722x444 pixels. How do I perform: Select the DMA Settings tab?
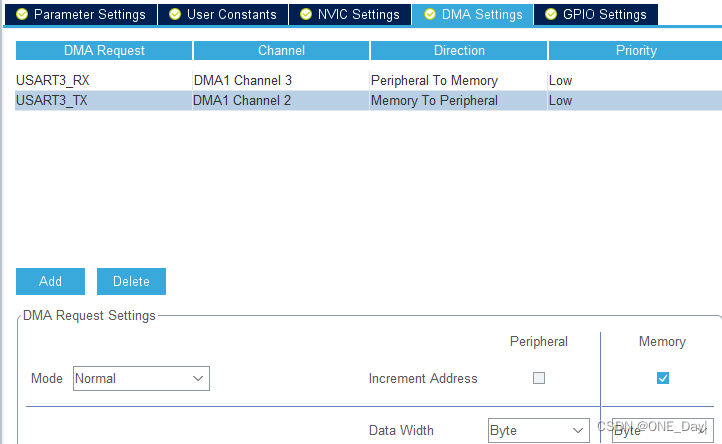tap(473, 14)
